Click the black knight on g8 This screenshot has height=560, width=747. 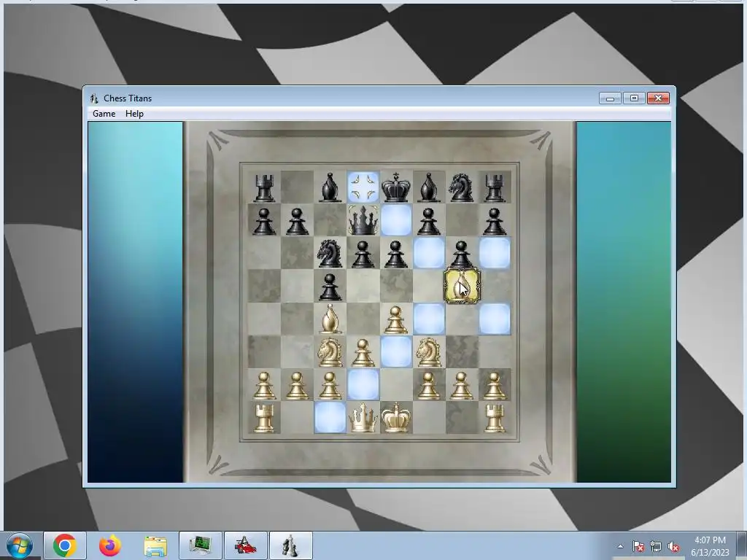[x=462, y=187]
